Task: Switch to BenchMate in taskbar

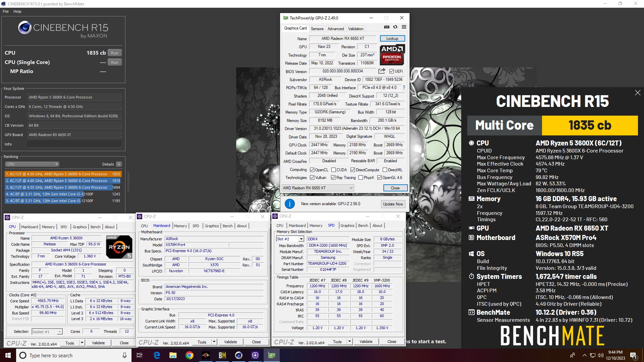Action: tap(222, 355)
